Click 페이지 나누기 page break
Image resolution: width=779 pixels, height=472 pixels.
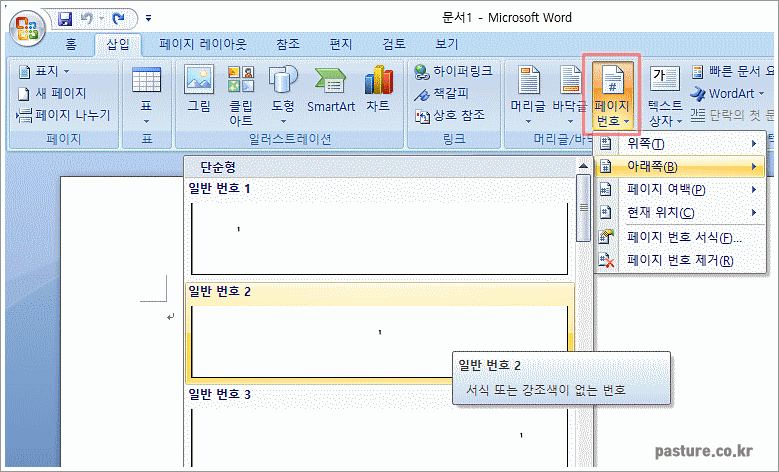[63, 116]
